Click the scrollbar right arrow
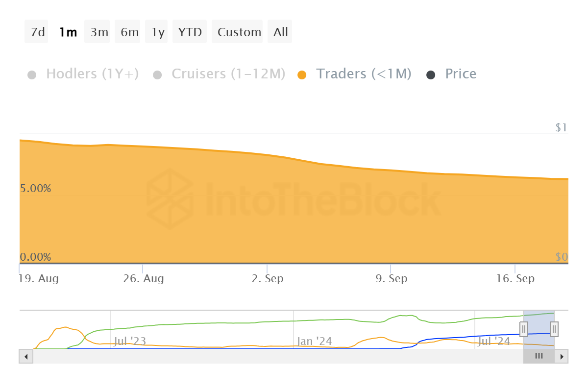Screen dimensions: 588x392 tap(562, 356)
